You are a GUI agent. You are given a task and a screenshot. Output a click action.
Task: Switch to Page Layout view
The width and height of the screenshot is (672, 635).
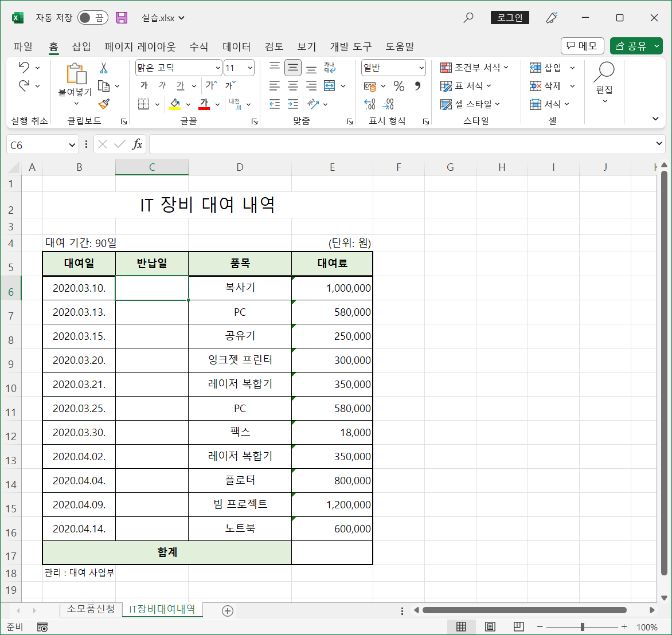[x=490, y=628]
